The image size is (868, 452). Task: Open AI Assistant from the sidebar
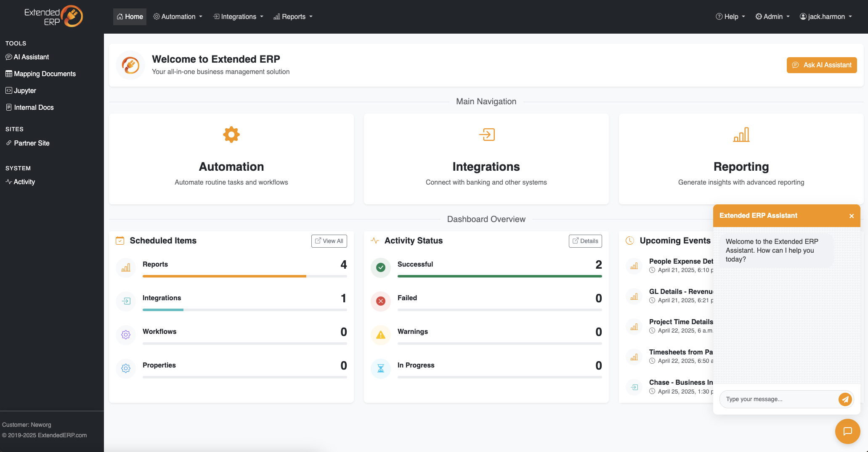(x=27, y=57)
